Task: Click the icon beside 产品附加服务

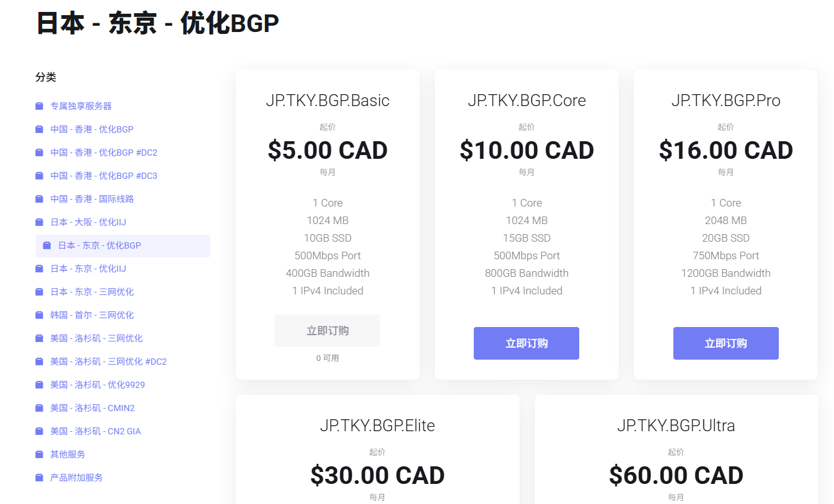Action: pos(40,478)
